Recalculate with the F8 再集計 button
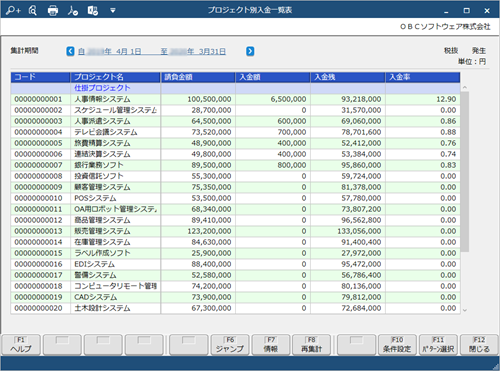The height and width of the screenshot is (371, 500). 311,345
